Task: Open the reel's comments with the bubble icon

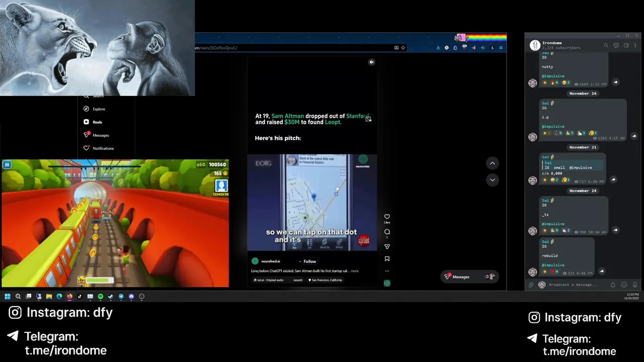Action: coord(387,232)
